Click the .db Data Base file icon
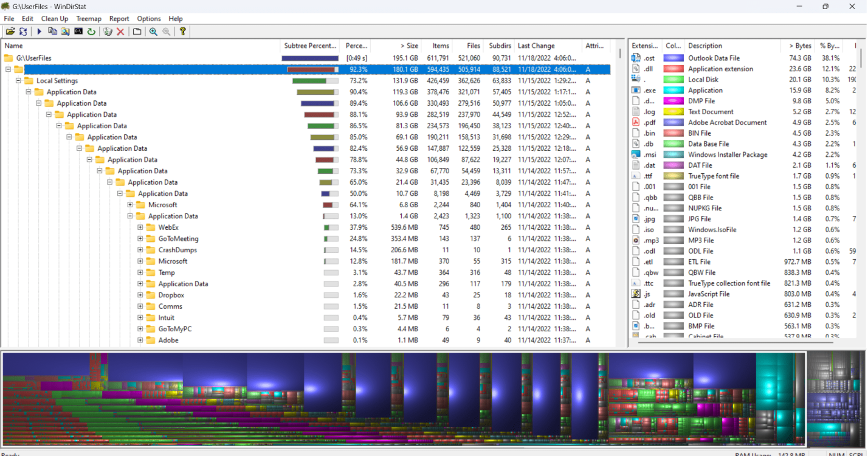Image resolution: width=868 pixels, height=456 pixels. [636, 143]
